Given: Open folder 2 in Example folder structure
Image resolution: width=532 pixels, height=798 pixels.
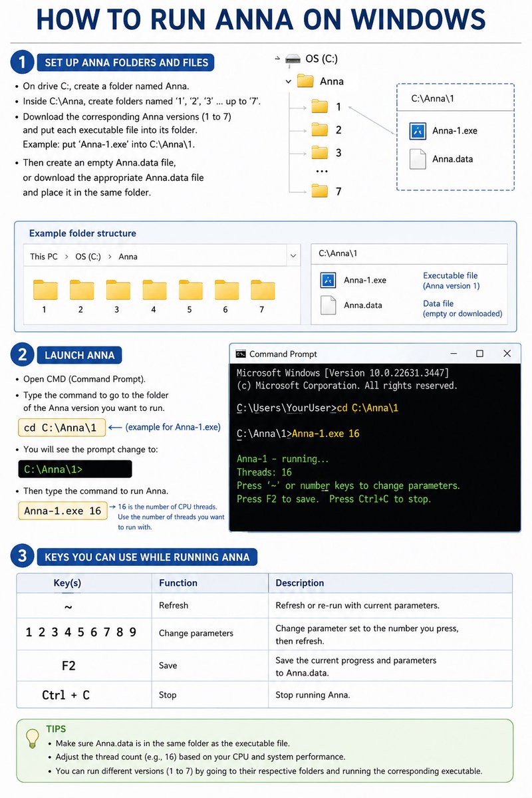Looking at the screenshot, I should tap(82, 290).
